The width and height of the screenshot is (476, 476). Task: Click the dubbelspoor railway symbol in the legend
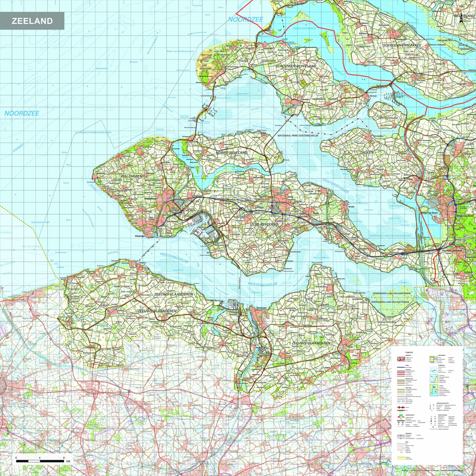(x=401, y=435)
